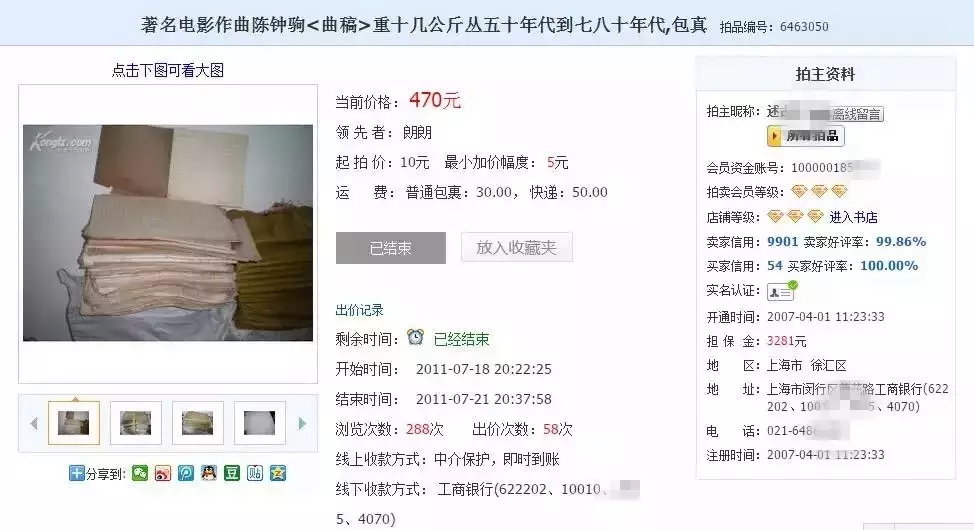Share the listing to WeChat
The height and width of the screenshot is (530, 974).
(x=140, y=473)
